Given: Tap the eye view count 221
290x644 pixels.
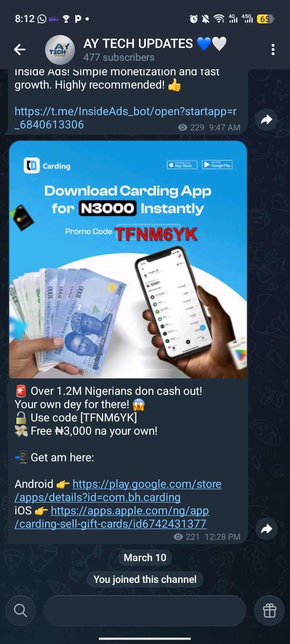Looking at the screenshot, I should [187, 537].
